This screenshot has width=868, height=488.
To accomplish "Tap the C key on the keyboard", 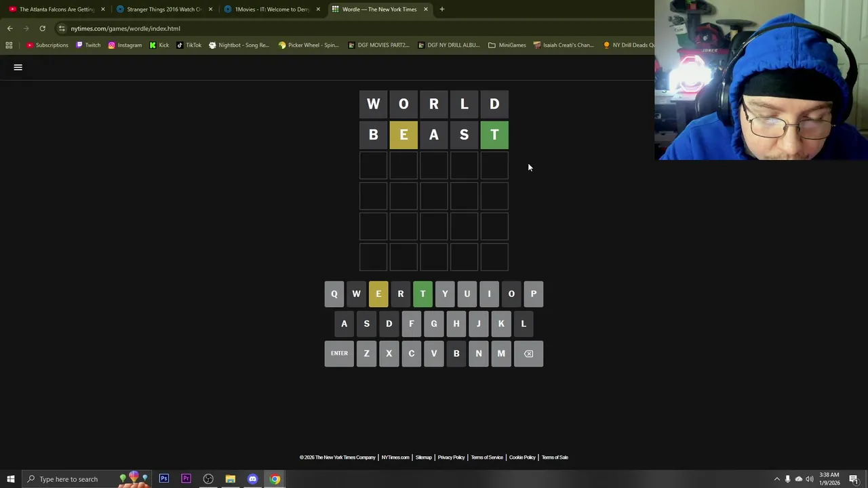I will 412,354.
